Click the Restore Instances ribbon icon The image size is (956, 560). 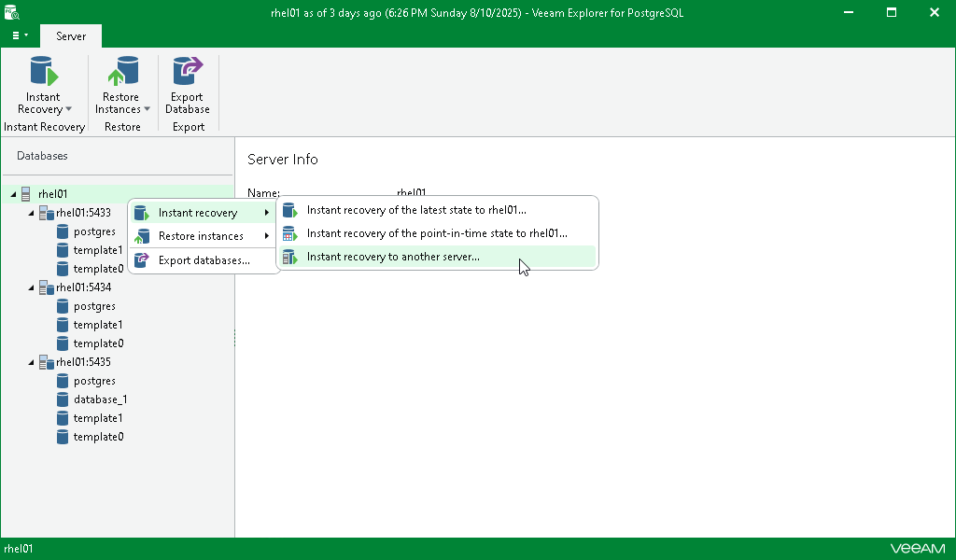point(123,71)
